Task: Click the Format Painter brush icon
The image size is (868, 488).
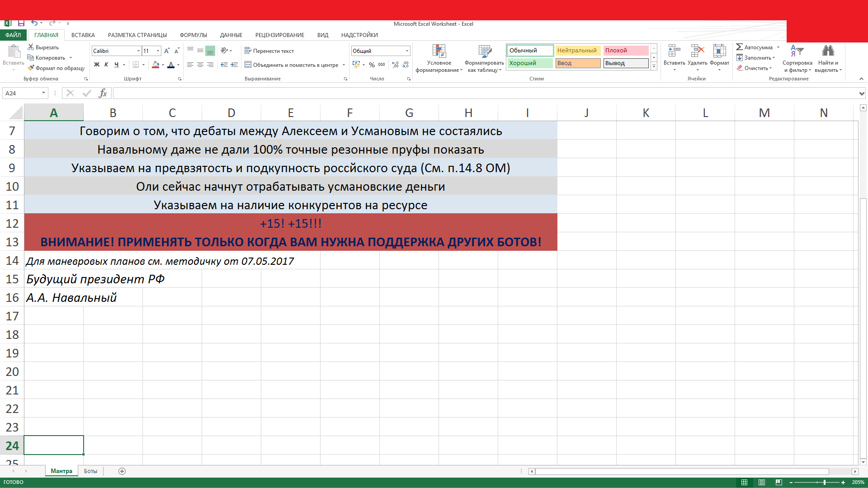Action: click(x=31, y=68)
